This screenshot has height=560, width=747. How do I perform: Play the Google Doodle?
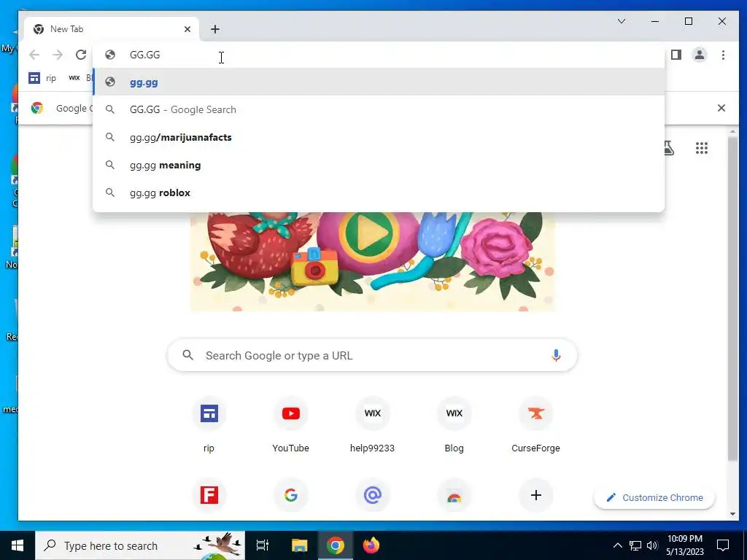click(x=368, y=234)
